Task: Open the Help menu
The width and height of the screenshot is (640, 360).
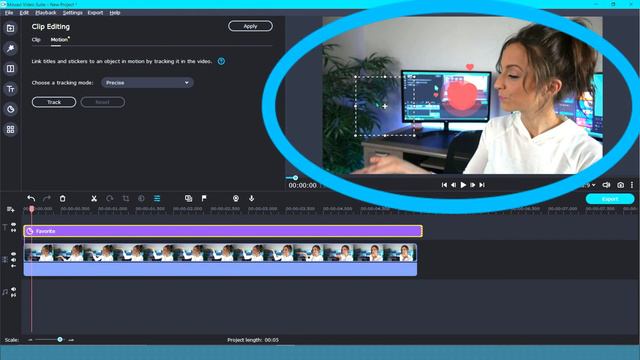Action: point(115,13)
